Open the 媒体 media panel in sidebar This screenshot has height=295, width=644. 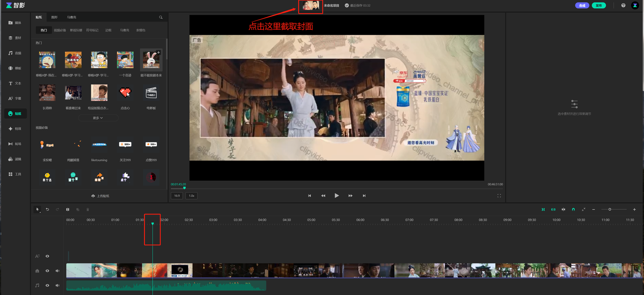pos(15,23)
